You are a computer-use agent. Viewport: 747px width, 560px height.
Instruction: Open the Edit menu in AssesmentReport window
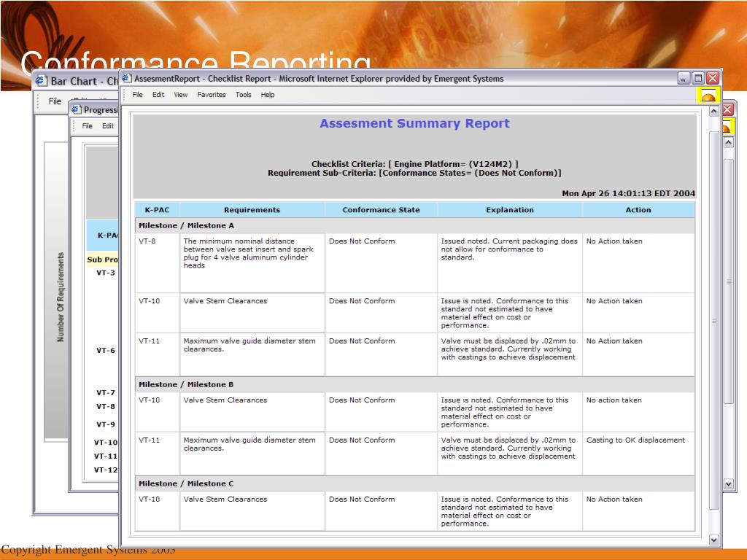coord(158,95)
